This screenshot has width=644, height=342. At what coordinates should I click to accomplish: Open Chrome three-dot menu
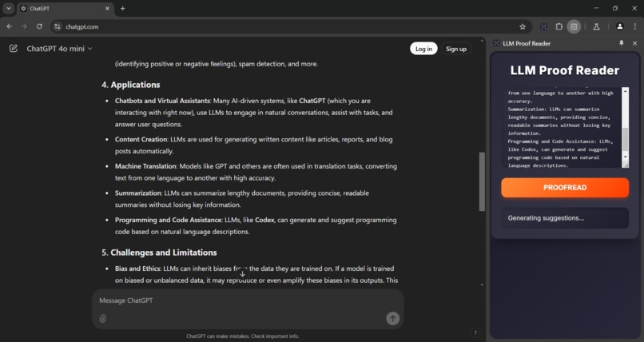click(x=635, y=26)
